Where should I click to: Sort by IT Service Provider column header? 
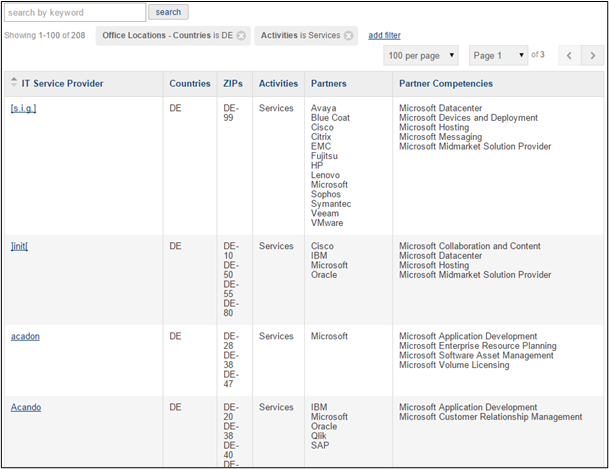[x=62, y=83]
